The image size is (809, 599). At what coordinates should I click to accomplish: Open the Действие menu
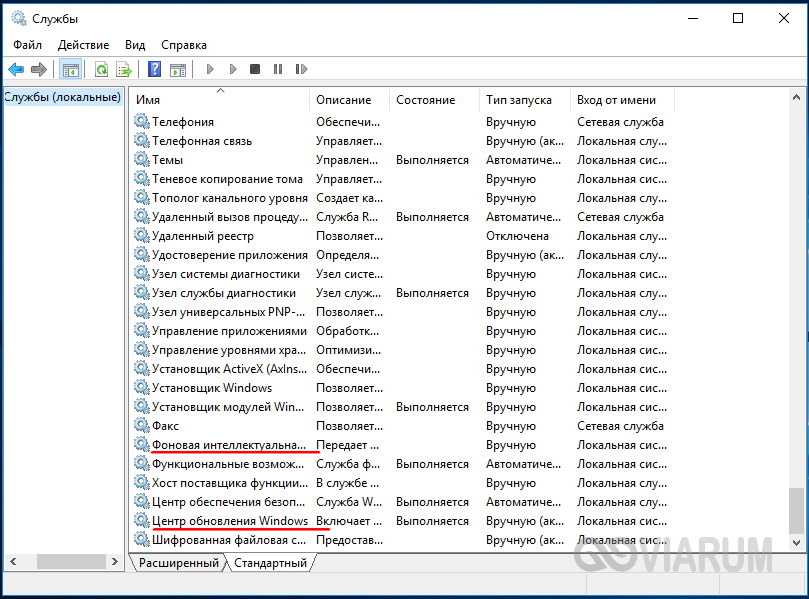(83, 45)
